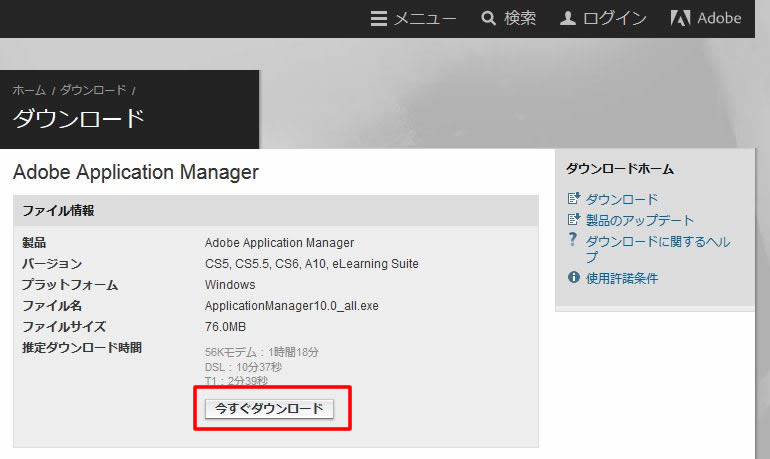Click the info icon beside 使用許諾条件
The width and height of the screenshot is (770, 459).
[574, 277]
